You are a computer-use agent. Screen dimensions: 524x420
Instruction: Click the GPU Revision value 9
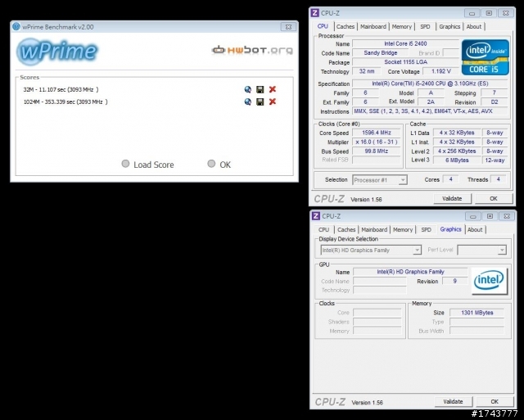(x=454, y=281)
